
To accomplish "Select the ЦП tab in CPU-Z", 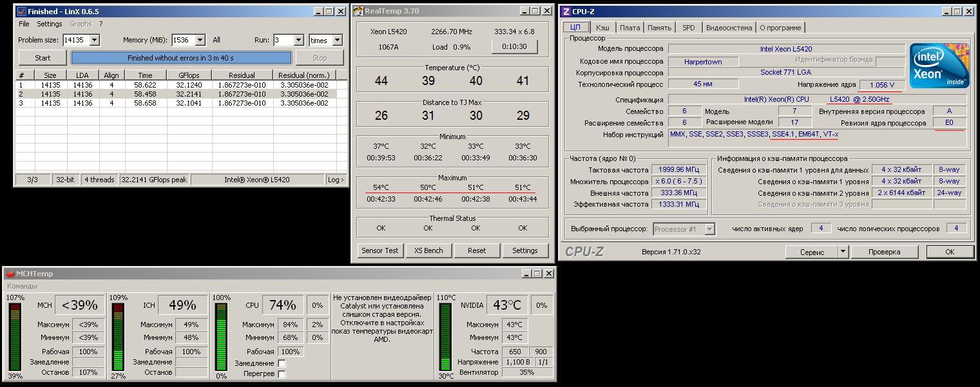I will click(x=575, y=27).
